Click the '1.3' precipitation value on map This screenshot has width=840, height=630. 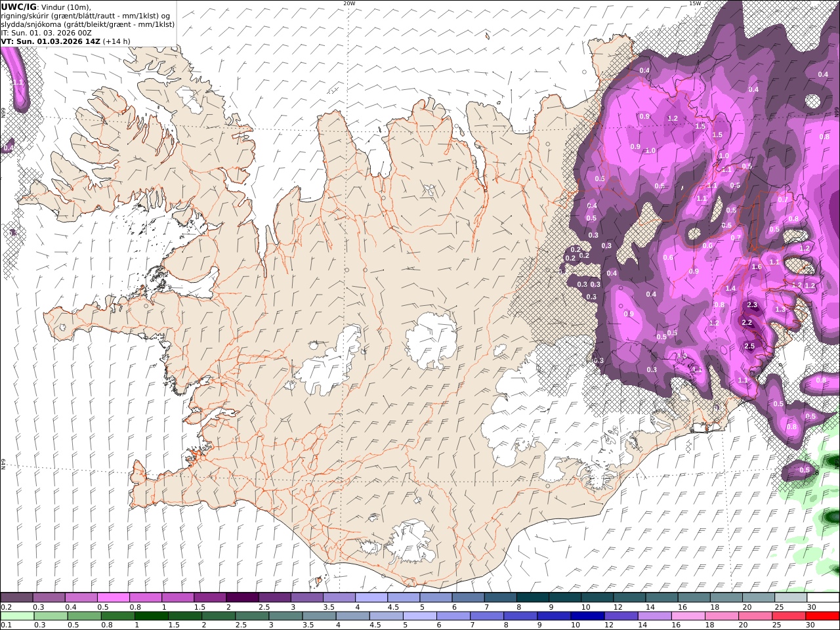coord(780,309)
